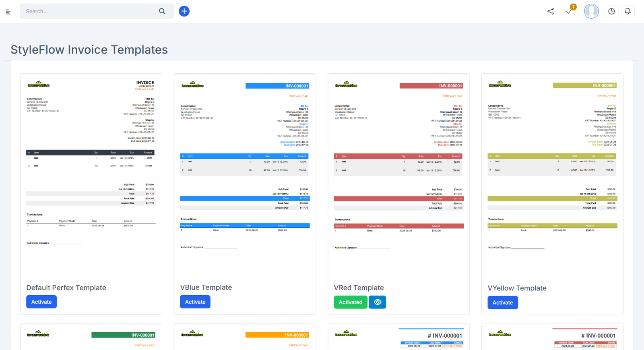Image resolution: width=644 pixels, height=350 pixels.
Task: Open the share icon in header
Action: [x=551, y=11]
